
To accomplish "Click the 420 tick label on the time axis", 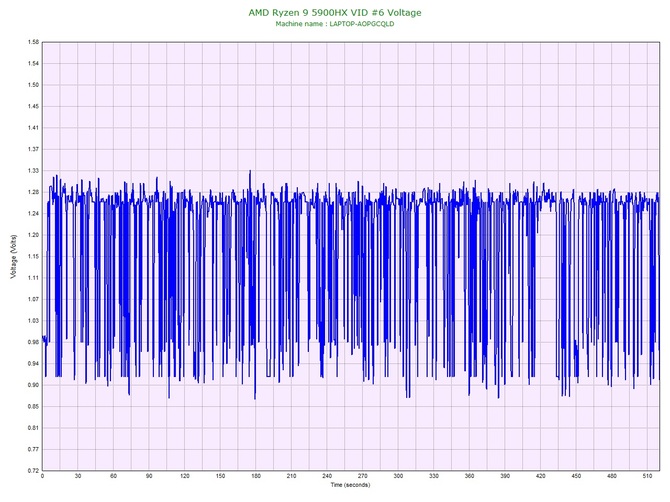I will coord(541,476).
